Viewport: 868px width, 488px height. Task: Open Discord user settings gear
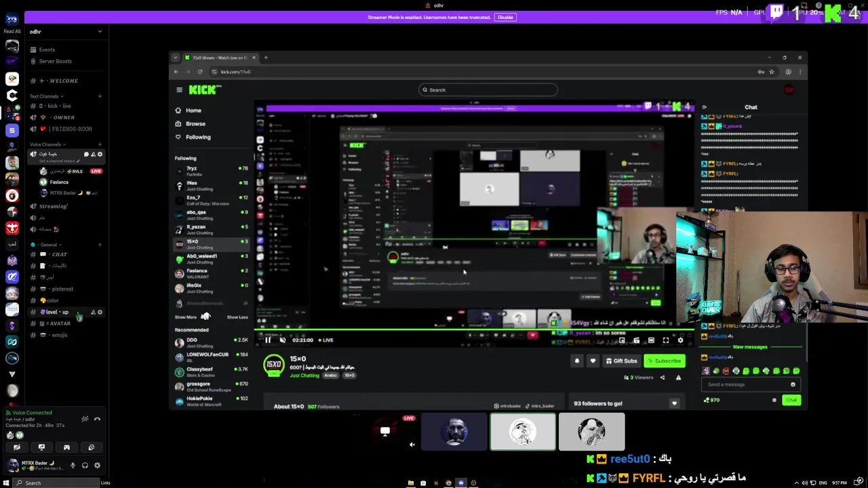click(97, 466)
